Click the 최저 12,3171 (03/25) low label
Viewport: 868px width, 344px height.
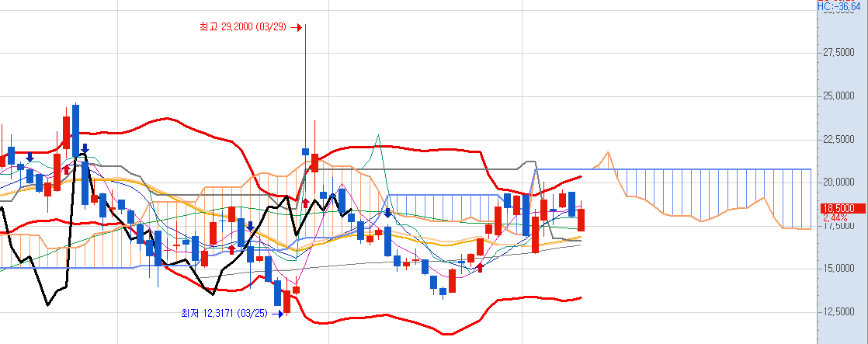click(x=224, y=314)
